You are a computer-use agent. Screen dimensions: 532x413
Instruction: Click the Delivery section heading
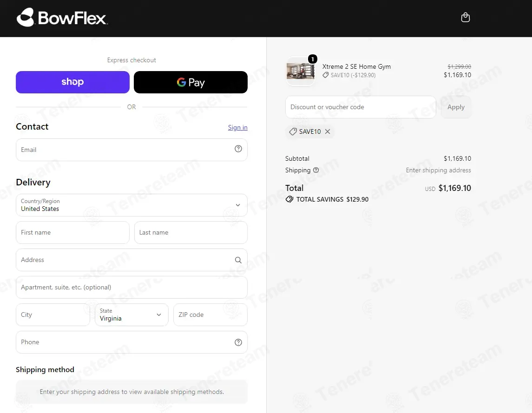point(33,182)
